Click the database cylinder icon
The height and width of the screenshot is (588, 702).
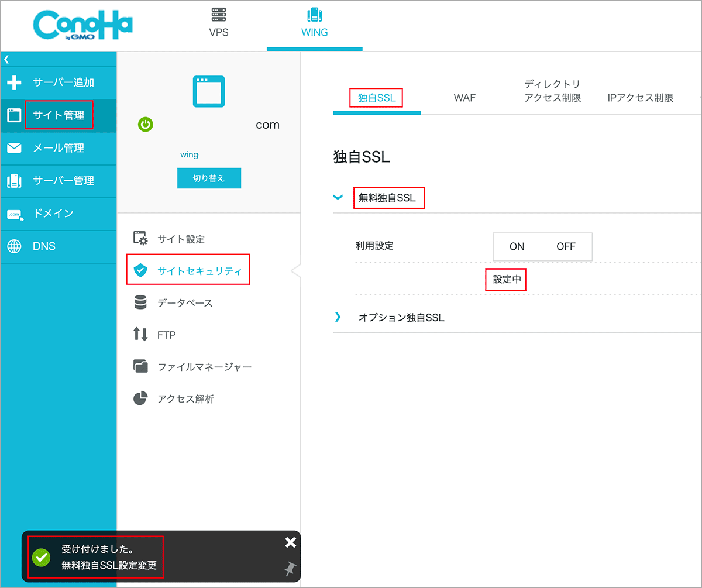point(140,302)
